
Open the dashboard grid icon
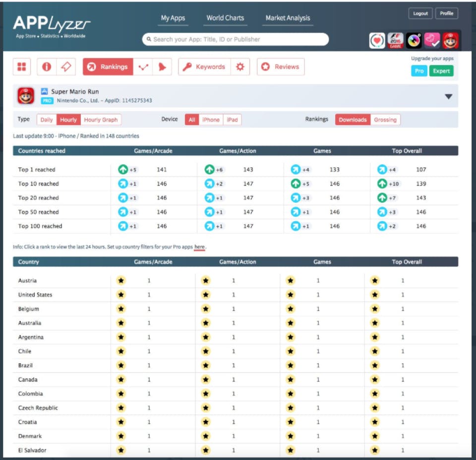[21, 66]
